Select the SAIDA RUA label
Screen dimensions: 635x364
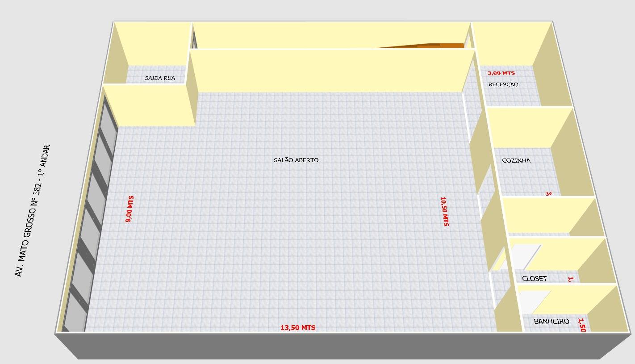tap(160, 78)
